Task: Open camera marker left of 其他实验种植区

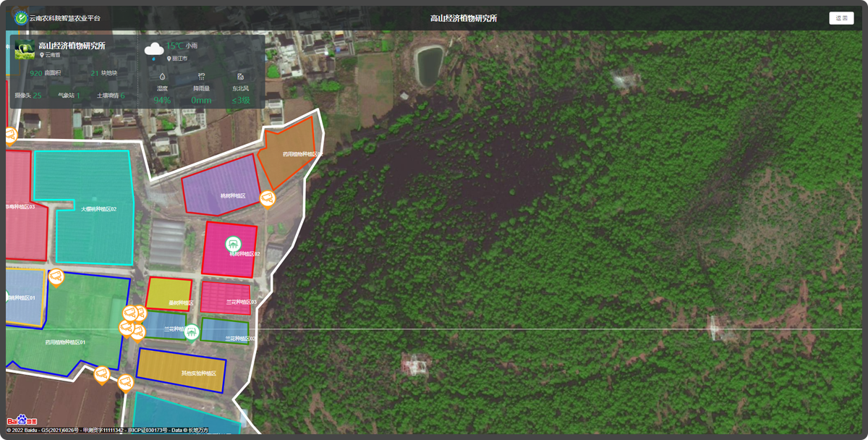Action: point(126,382)
